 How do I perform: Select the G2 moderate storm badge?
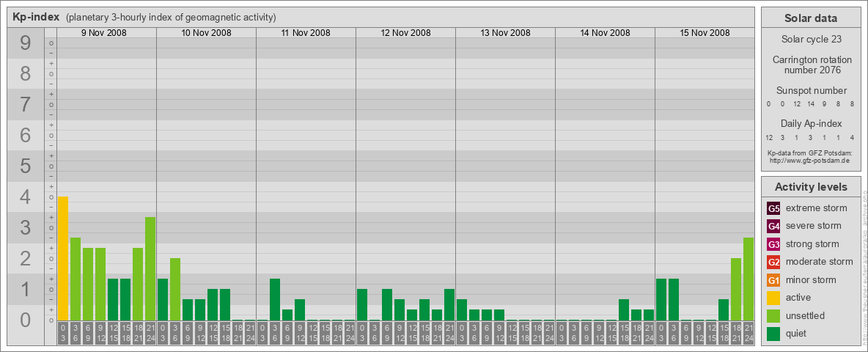[x=773, y=262]
